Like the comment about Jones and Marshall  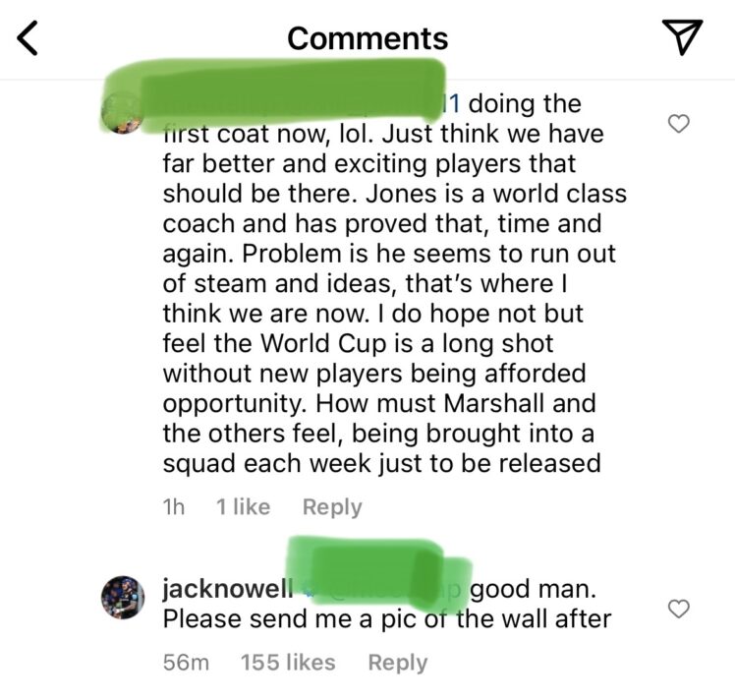678,124
